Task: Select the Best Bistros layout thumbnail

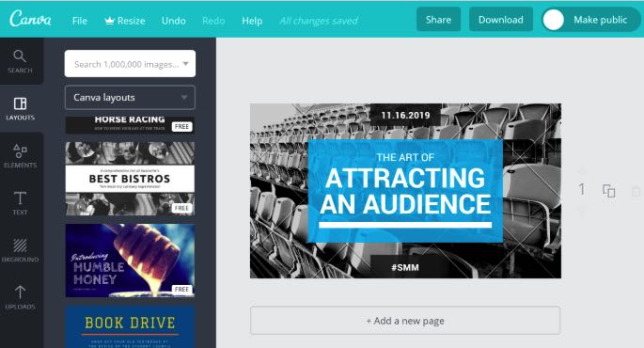Action: pyautogui.click(x=130, y=179)
